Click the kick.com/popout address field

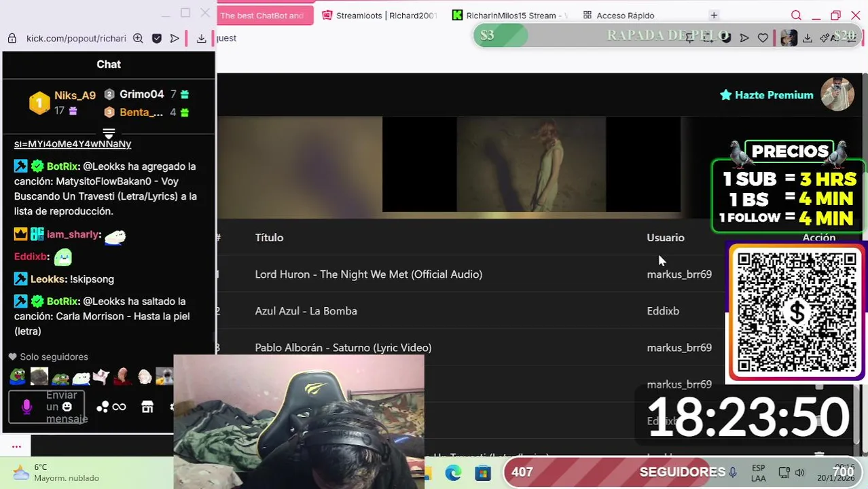coord(76,39)
